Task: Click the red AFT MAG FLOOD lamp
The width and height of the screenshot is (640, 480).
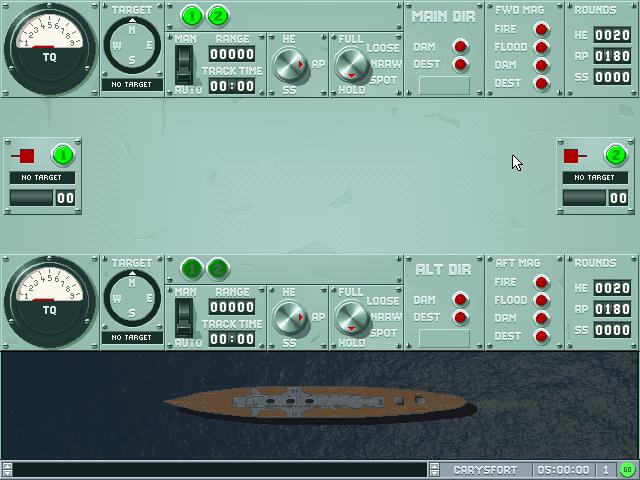Action: click(541, 300)
